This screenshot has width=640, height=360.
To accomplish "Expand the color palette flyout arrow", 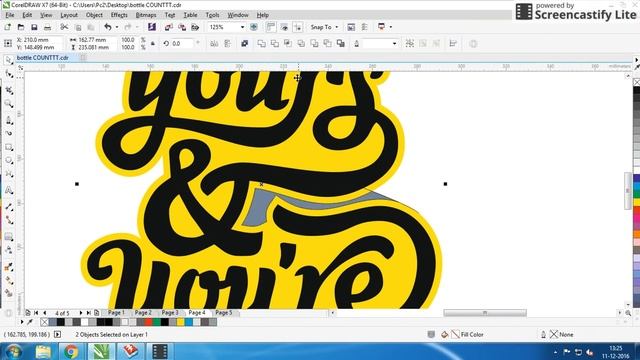I will [22, 322].
